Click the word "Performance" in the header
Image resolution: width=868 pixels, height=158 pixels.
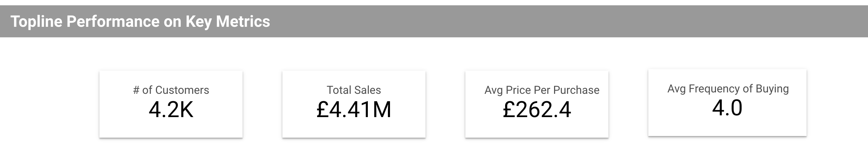(x=113, y=22)
